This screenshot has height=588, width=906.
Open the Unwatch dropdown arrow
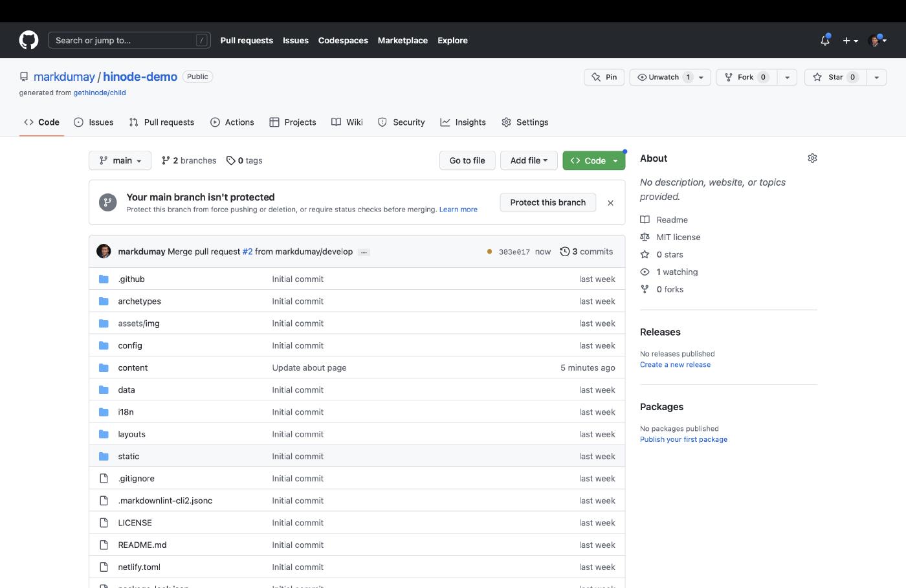[x=702, y=77]
